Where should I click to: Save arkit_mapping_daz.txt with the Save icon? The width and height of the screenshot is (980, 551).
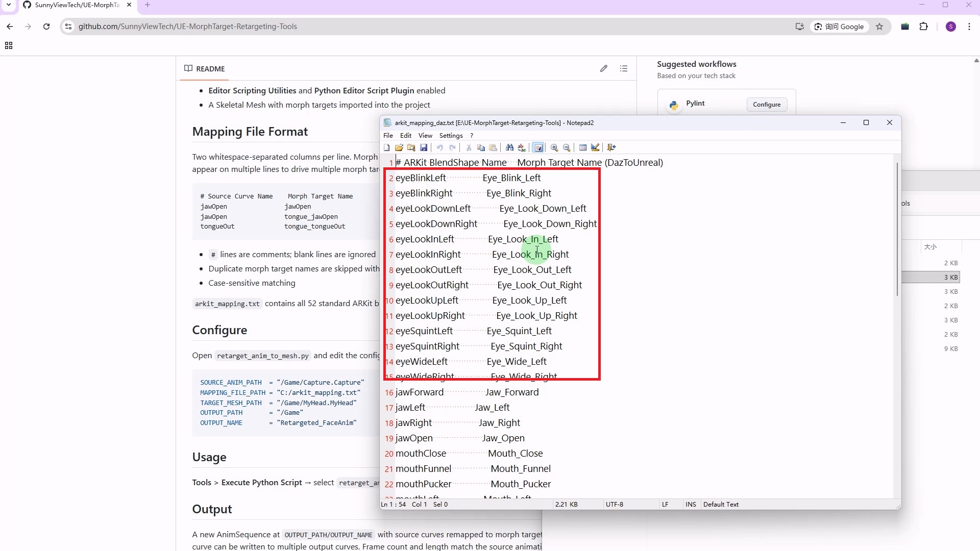424,147
